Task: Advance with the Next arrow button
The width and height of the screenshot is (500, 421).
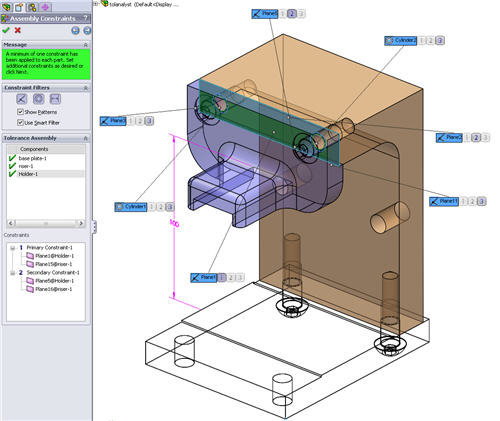Action: (87, 31)
